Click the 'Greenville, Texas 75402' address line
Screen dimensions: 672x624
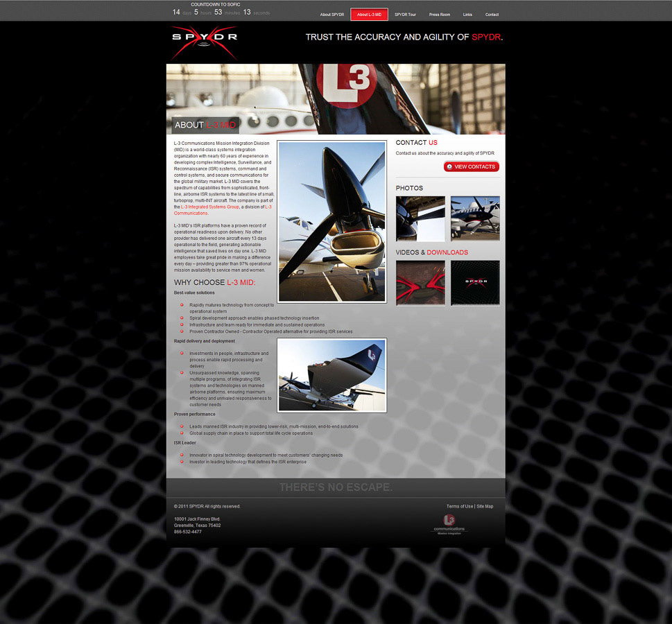click(x=197, y=526)
